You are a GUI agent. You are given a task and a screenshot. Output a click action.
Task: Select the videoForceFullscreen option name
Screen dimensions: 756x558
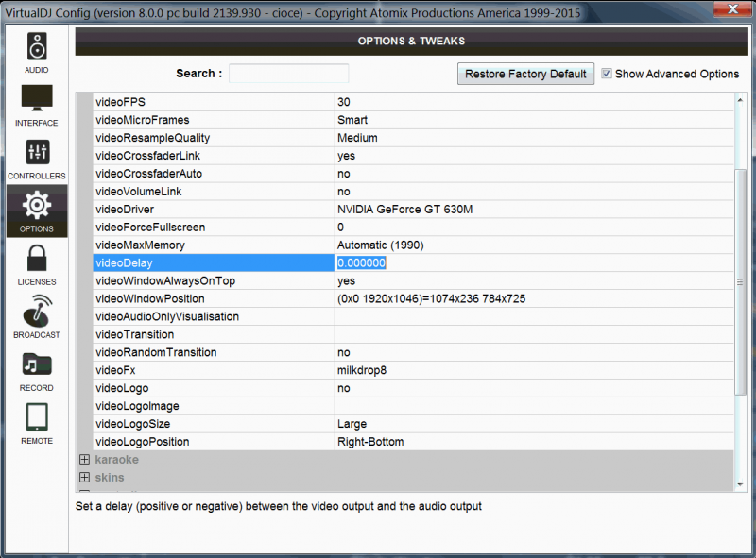pos(150,227)
